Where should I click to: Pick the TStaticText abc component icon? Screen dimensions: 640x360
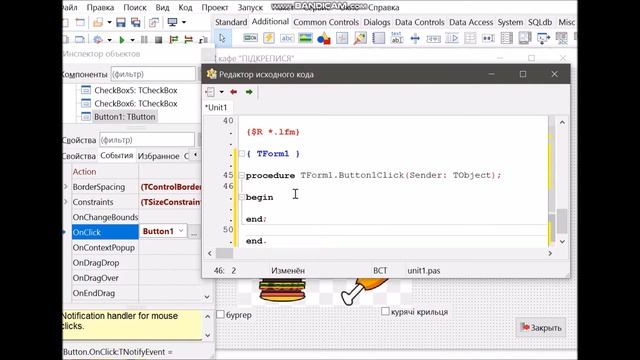[x=287, y=38]
